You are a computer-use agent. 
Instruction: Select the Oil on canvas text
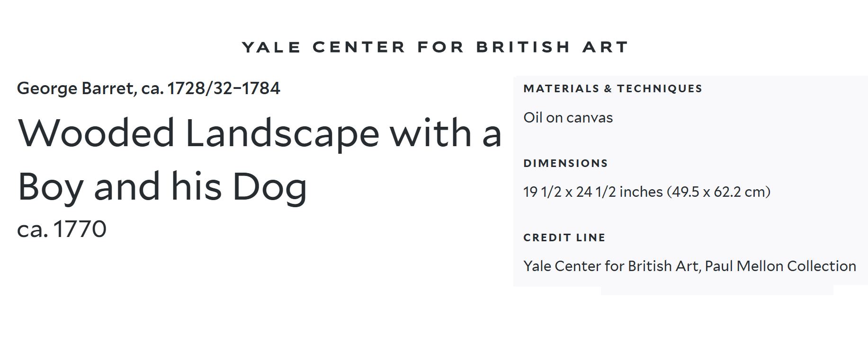pos(568,118)
